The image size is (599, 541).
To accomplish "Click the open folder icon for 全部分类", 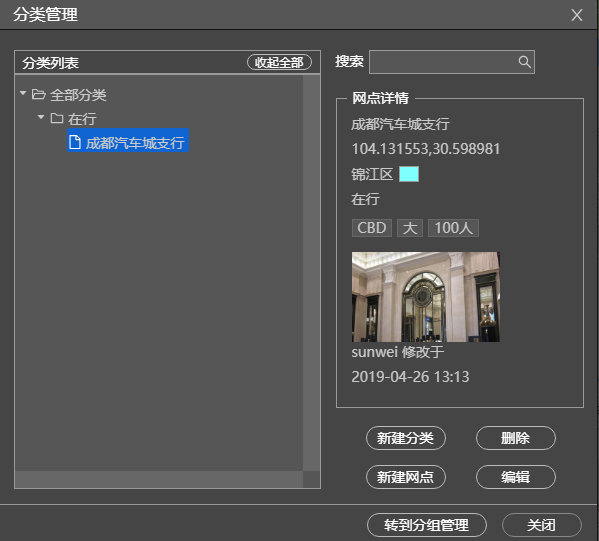I will click(39, 94).
